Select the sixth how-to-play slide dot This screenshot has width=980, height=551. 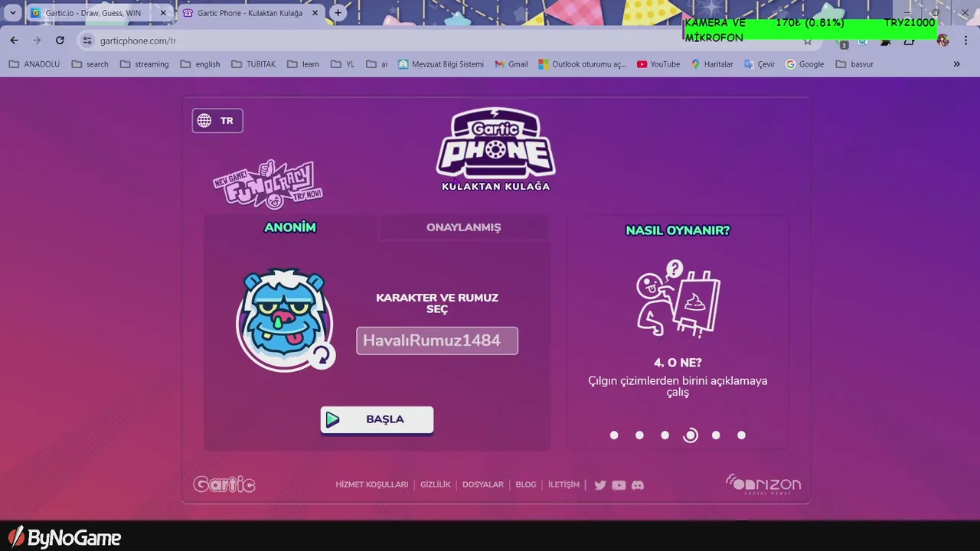[x=741, y=435]
